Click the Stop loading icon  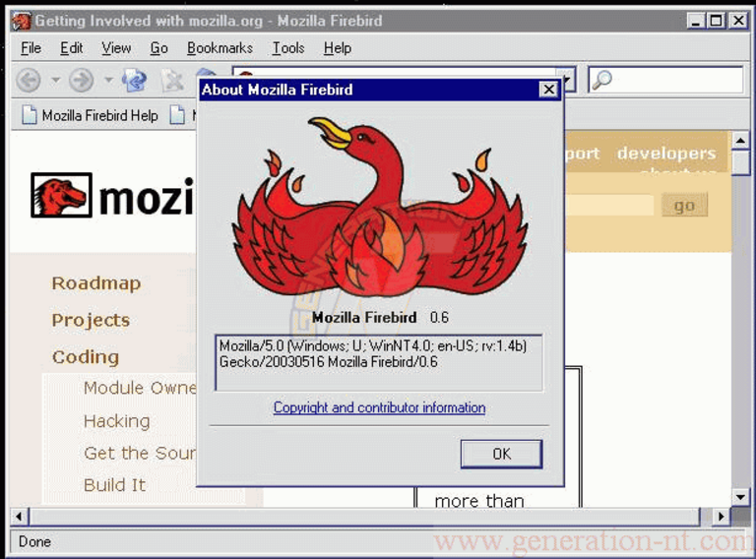[172, 80]
